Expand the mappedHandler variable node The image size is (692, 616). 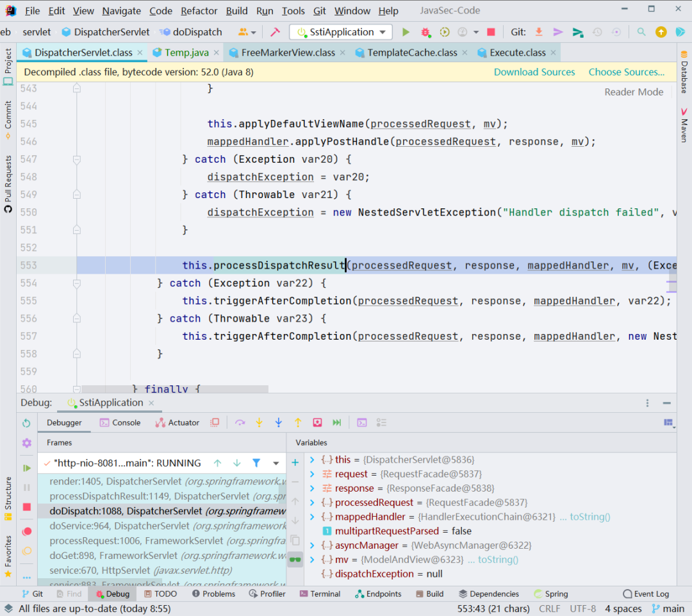[x=312, y=517]
